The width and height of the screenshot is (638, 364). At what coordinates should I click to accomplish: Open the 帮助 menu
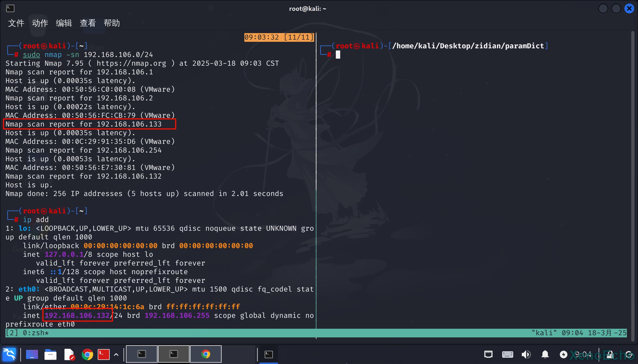112,23
